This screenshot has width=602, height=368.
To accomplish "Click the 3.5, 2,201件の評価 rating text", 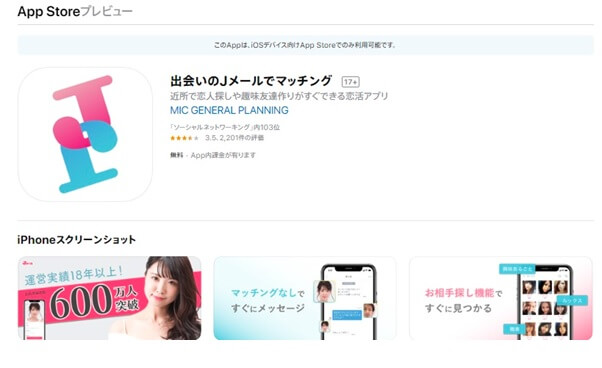I will tap(234, 138).
